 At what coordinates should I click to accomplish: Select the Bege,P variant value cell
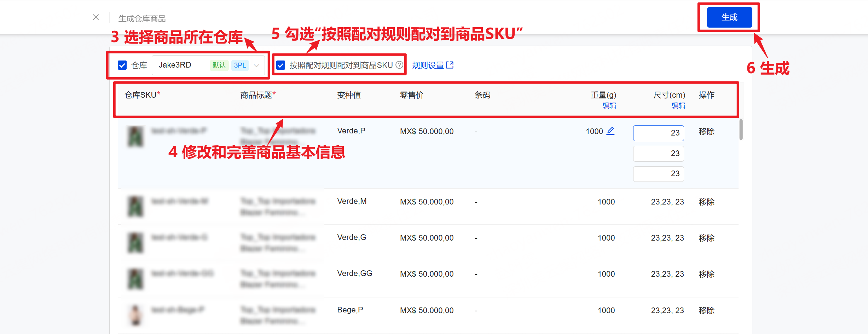[x=350, y=310]
